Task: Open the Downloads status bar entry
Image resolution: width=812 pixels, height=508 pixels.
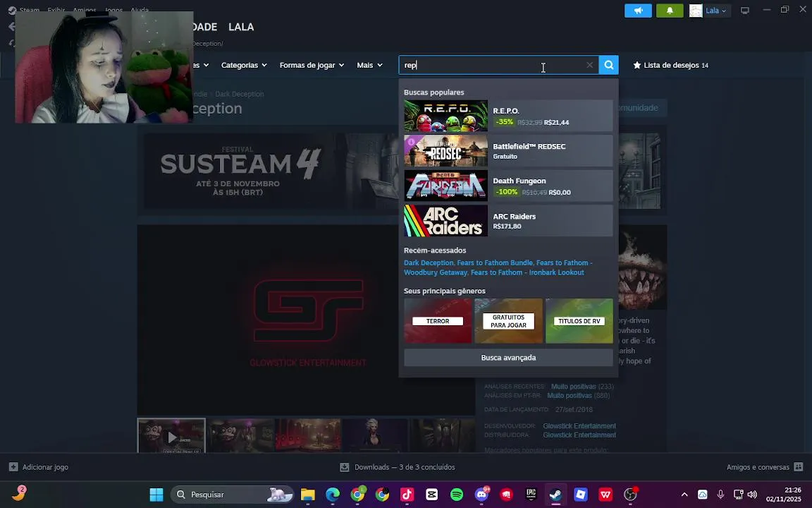Action: pyautogui.click(x=398, y=467)
